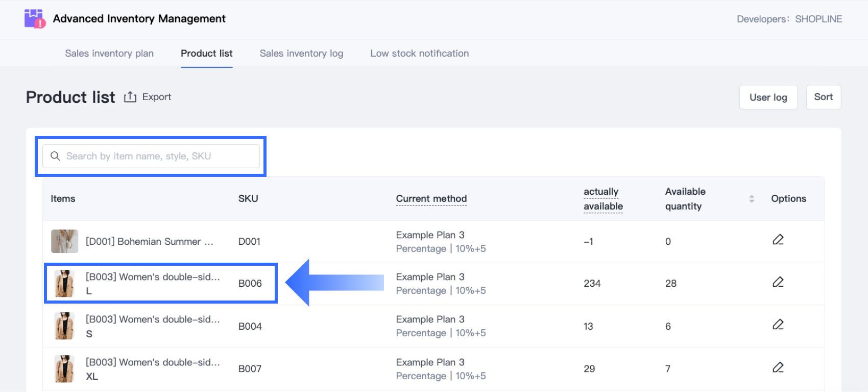Select the Product list tab
The width and height of the screenshot is (868, 392).
[206, 53]
